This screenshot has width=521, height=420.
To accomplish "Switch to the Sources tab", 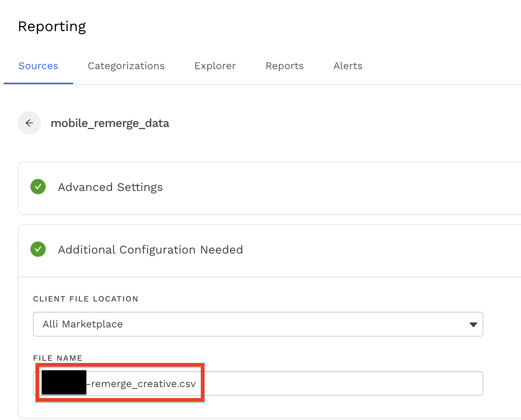I will click(x=38, y=66).
